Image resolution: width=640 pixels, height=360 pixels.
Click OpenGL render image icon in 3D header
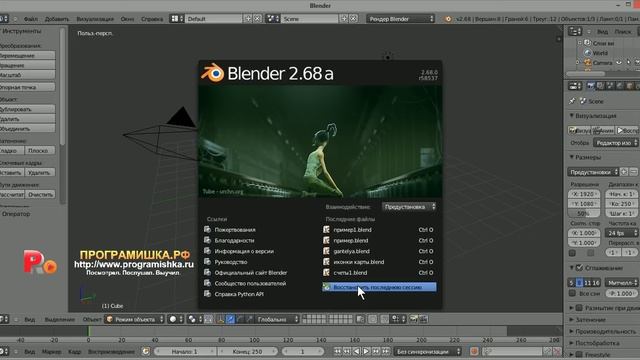coord(413,319)
